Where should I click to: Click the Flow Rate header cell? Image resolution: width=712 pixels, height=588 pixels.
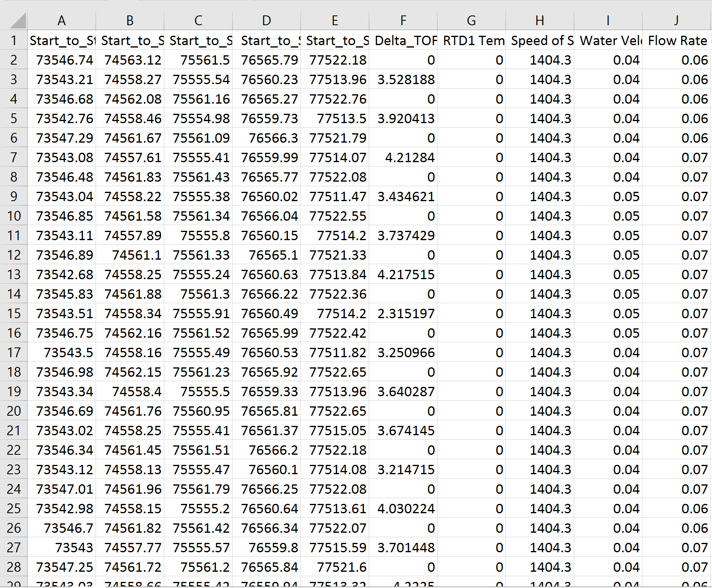pyautogui.click(x=676, y=40)
